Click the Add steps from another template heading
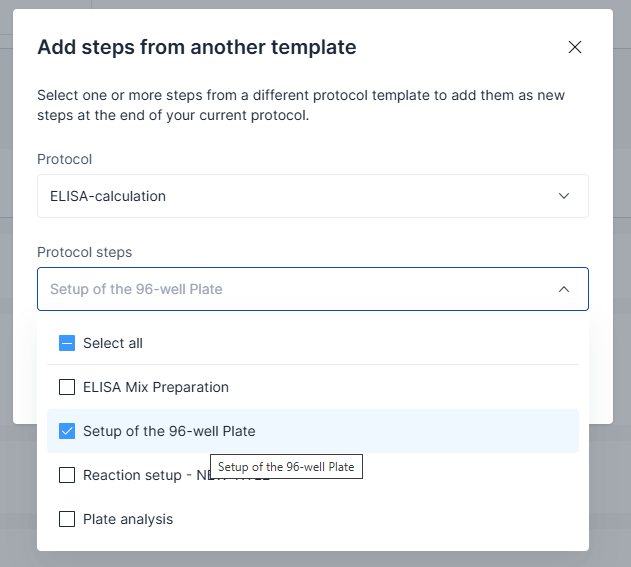631x567 pixels. [196, 47]
